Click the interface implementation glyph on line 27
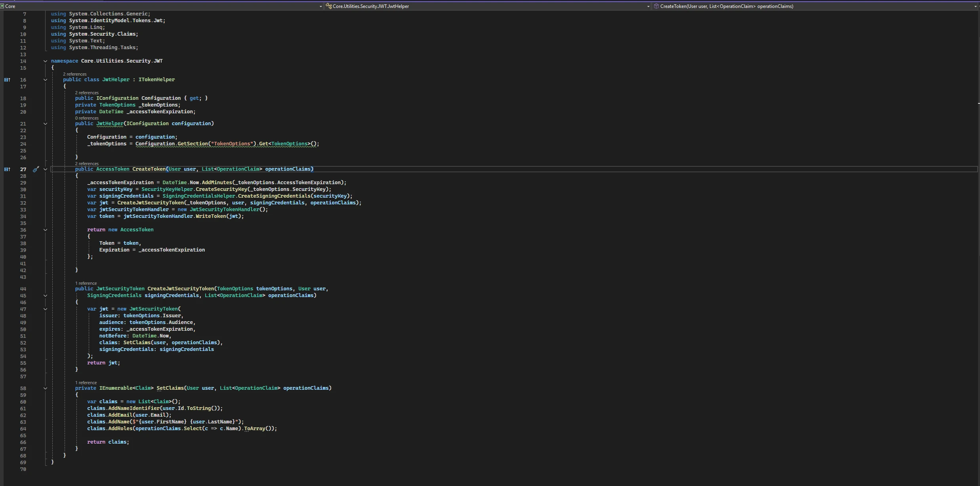 pyautogui.click(x=7, y=169)
